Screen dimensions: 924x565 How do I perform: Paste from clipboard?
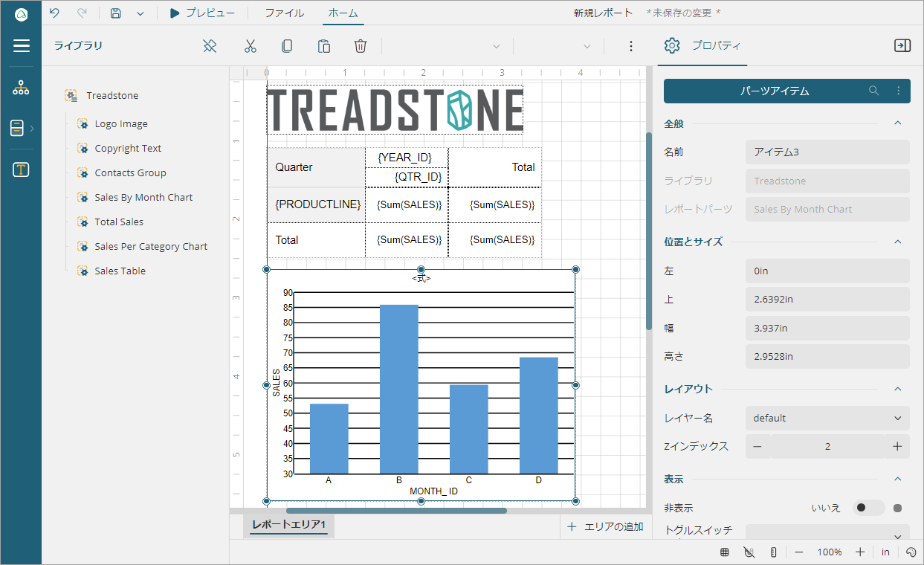pyautogui.click(x=324, y=46)
